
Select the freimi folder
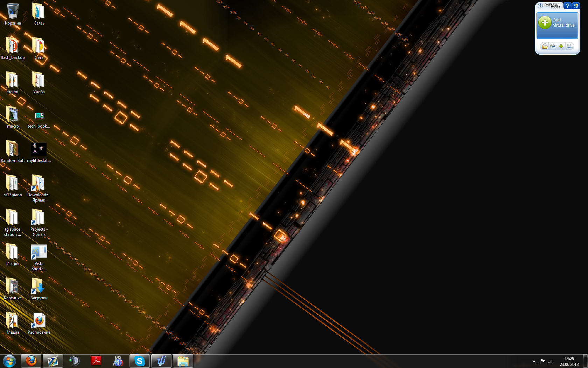pos(13,83)
